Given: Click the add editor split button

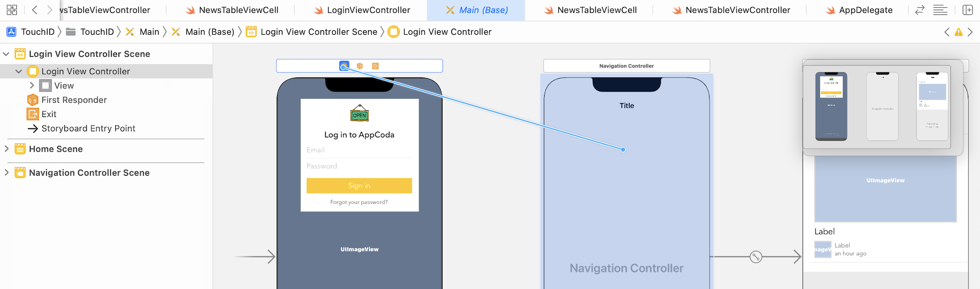Looking at the screenshot, I should (967, 10).
